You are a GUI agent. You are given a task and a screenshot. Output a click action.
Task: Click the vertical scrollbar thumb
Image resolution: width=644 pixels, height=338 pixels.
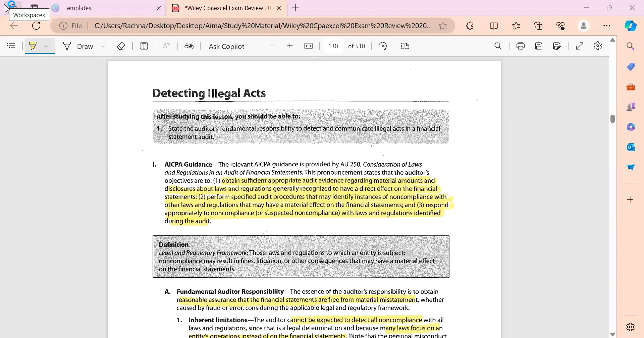click(x=613, y=119)
